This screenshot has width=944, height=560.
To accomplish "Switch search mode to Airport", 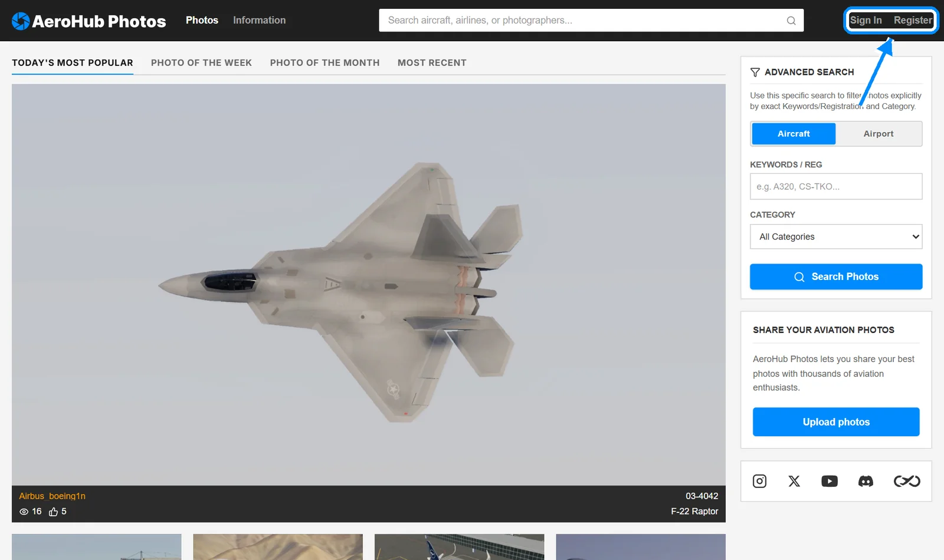I will point(879,134).
